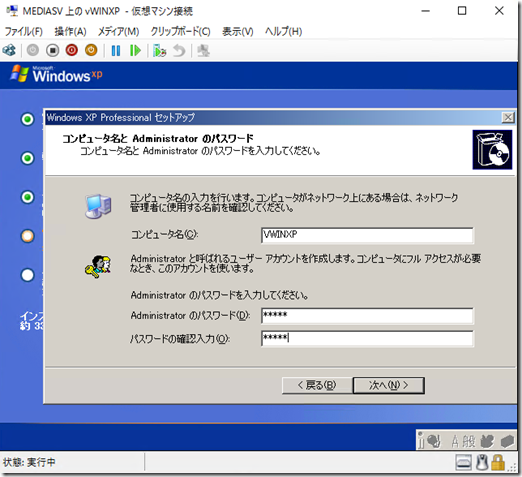Click the computer icon beside the name text
This screenshot has width=522, height=477.
98,206
